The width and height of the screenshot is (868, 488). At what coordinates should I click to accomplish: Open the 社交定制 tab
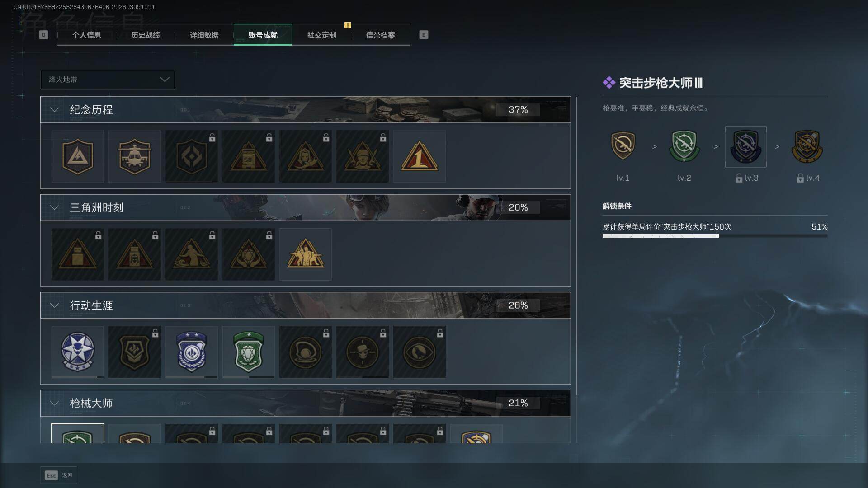click(321, 35)
